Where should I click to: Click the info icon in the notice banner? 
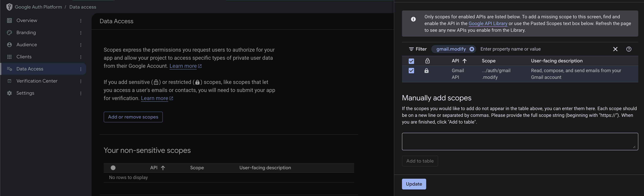413,19
